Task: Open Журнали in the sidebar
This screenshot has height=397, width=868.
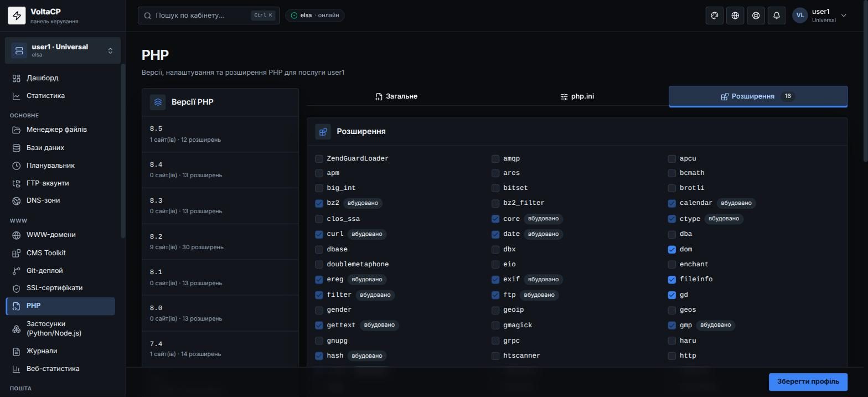Action: pyautogui.click(x=60, y=351)
